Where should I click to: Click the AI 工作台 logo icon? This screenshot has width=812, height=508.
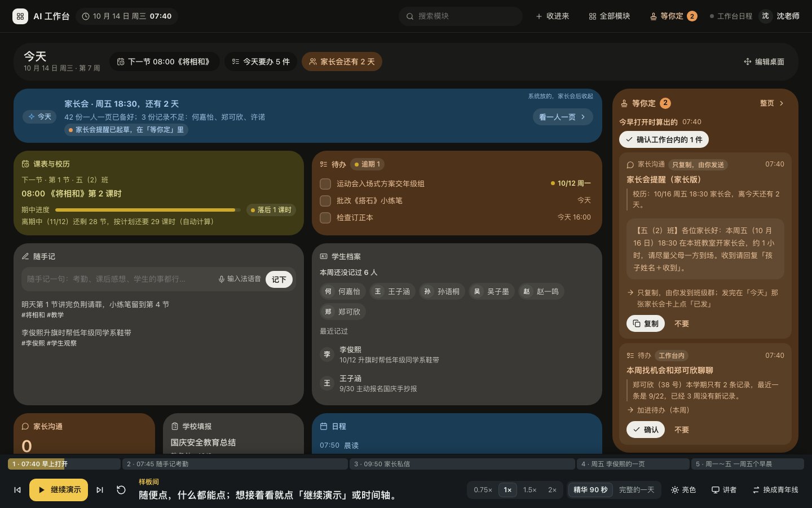(20, 16)
